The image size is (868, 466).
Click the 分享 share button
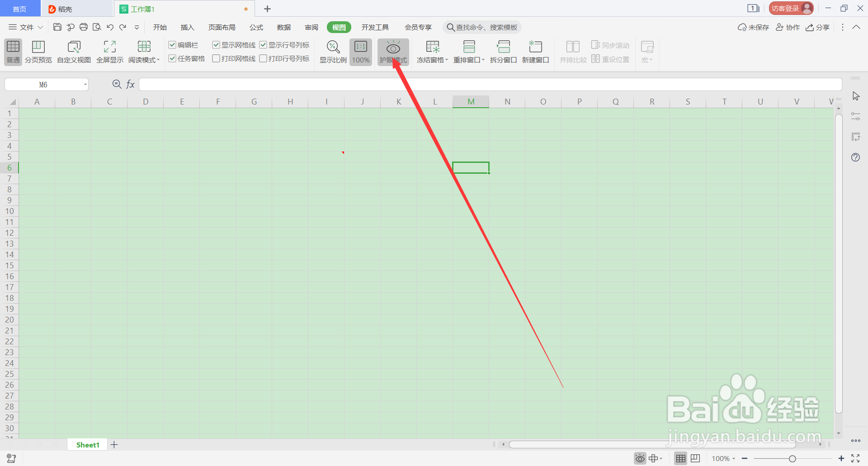pos(818,27)
